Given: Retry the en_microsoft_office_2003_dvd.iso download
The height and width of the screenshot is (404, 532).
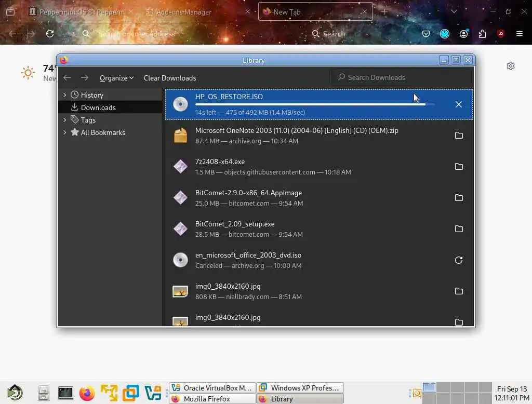Looking at the screenshot, I should coord(459,260).
